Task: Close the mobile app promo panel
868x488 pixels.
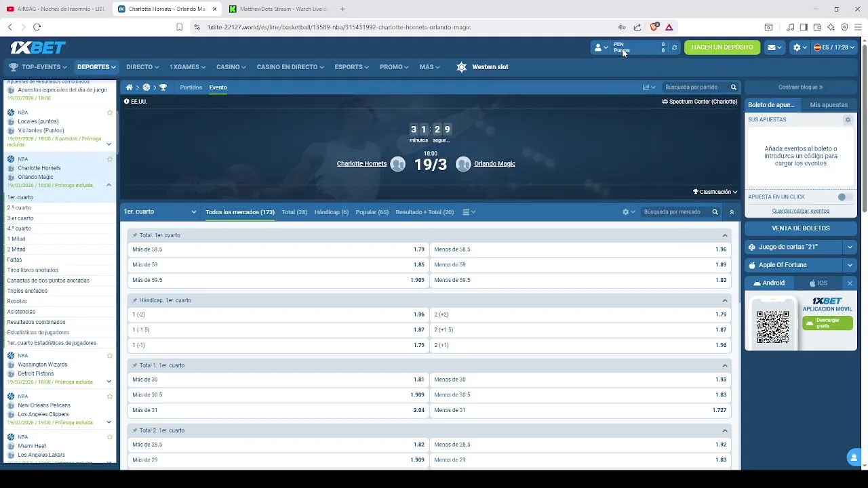Action: point(850,283)
